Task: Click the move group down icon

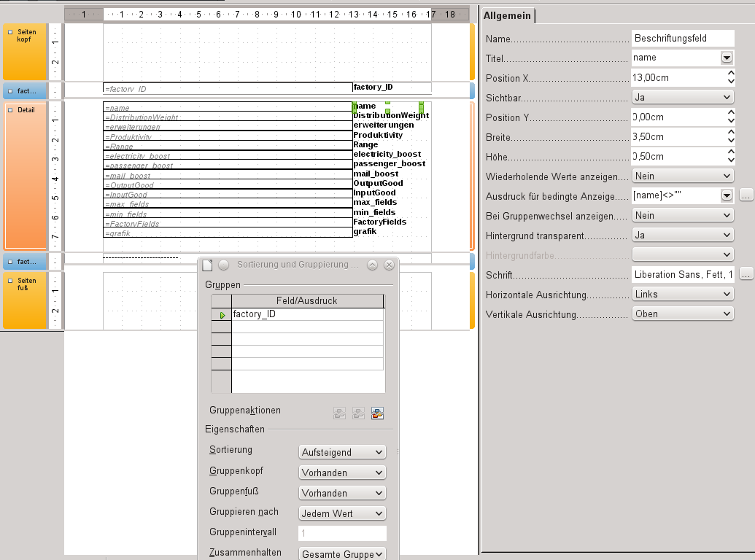Action: pos(358,413)
